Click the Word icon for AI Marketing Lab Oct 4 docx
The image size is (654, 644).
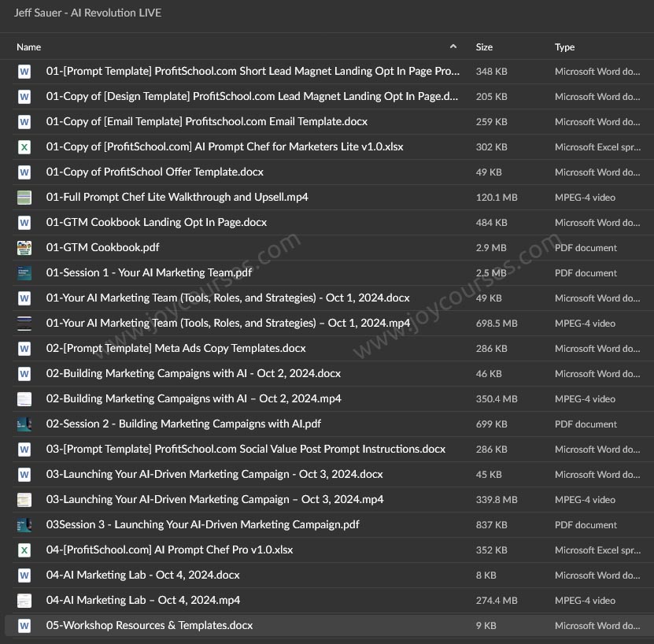[24, 576]
